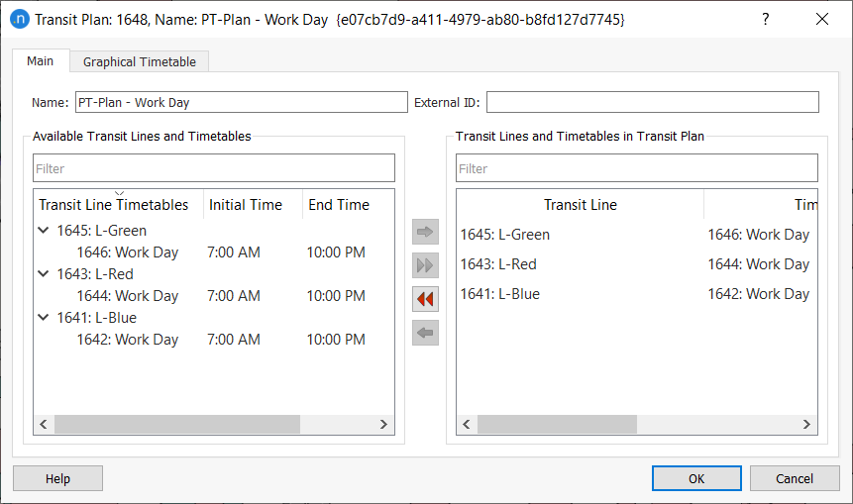Click the Name input field
The image size is (853, 504).
[x=240, y=102]
